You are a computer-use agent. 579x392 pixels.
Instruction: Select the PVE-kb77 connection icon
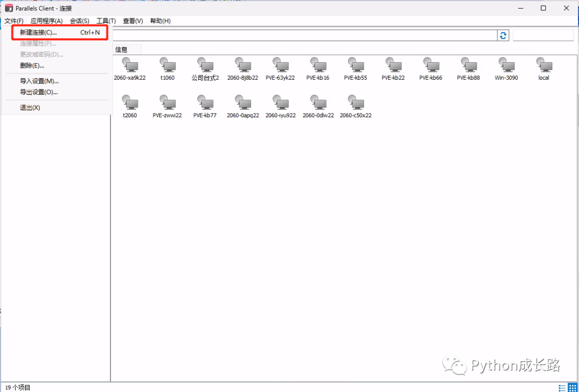point(205,102)
